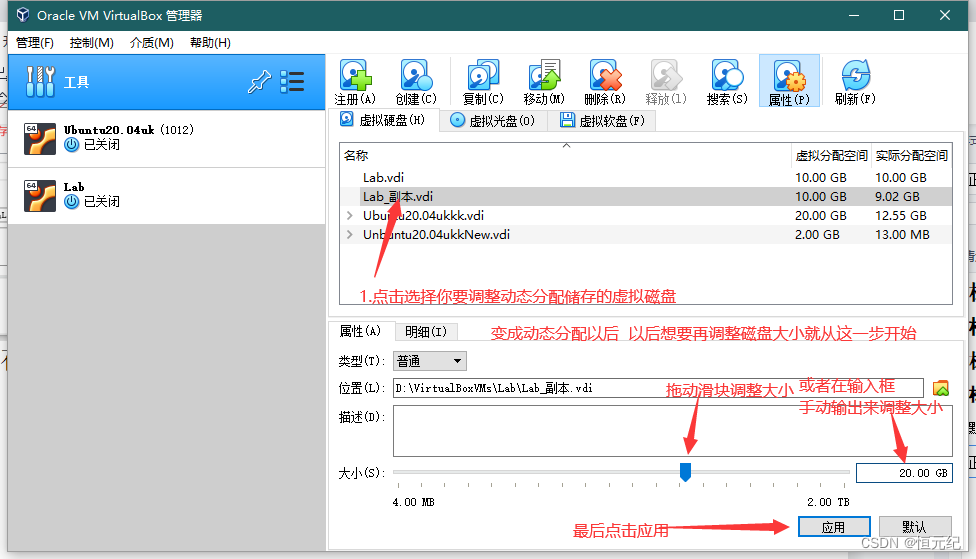Image resolution: width=976 pixels, height=559 pixels.
Task: Minimize the VirtualBox manager window
Action: 854,15
